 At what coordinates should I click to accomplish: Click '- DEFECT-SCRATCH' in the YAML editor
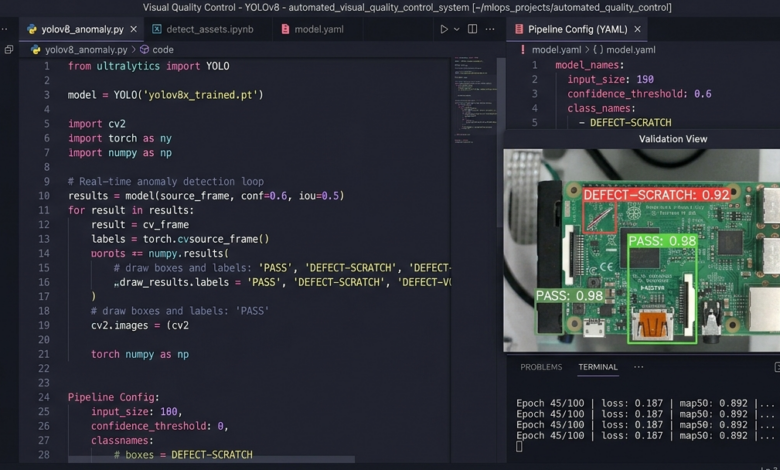coord(625,123)
